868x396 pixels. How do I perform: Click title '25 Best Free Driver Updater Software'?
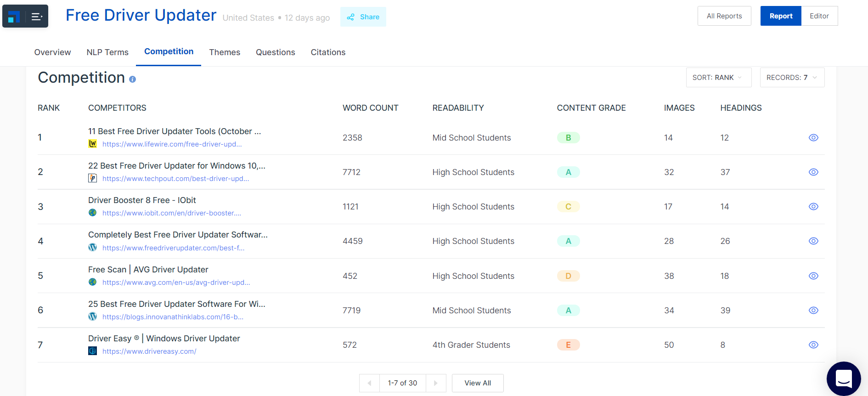(x=177, y=304)
